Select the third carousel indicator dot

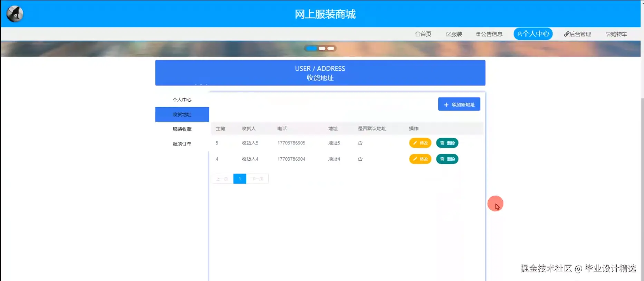(331, 48)
